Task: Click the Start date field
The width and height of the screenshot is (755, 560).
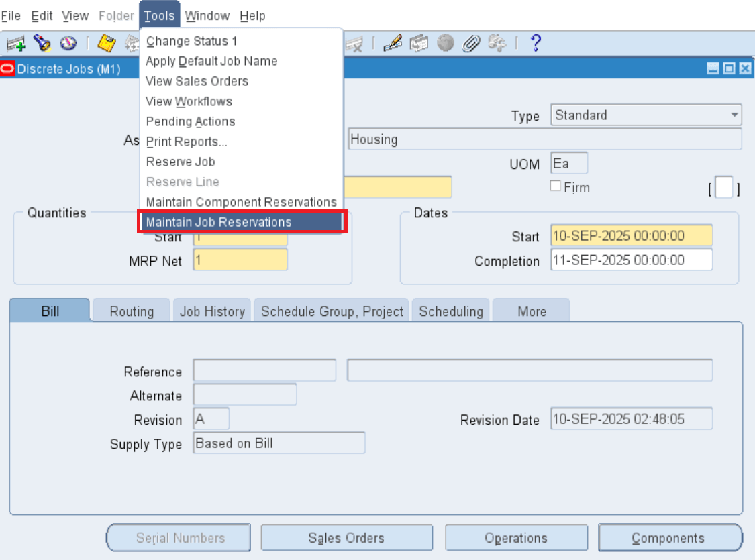Action: (x=632, y=236)
